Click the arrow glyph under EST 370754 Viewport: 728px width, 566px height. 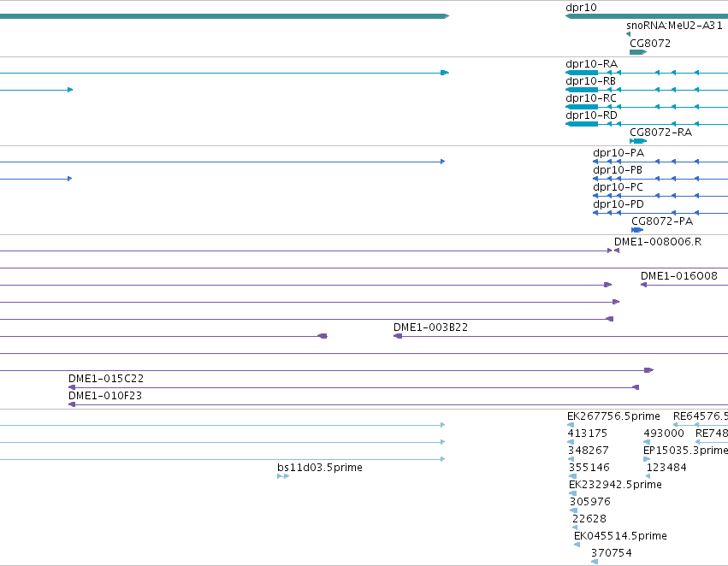(x=595, y=562)
